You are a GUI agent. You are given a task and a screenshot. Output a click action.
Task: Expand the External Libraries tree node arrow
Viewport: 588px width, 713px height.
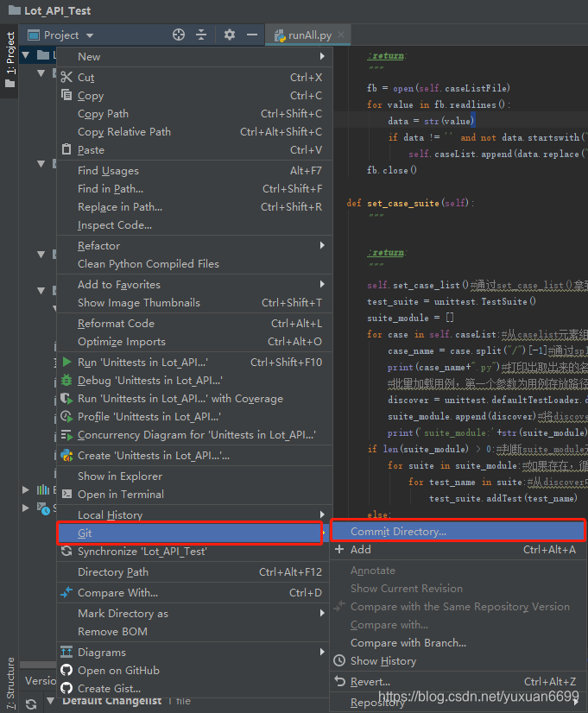point(26,489)
